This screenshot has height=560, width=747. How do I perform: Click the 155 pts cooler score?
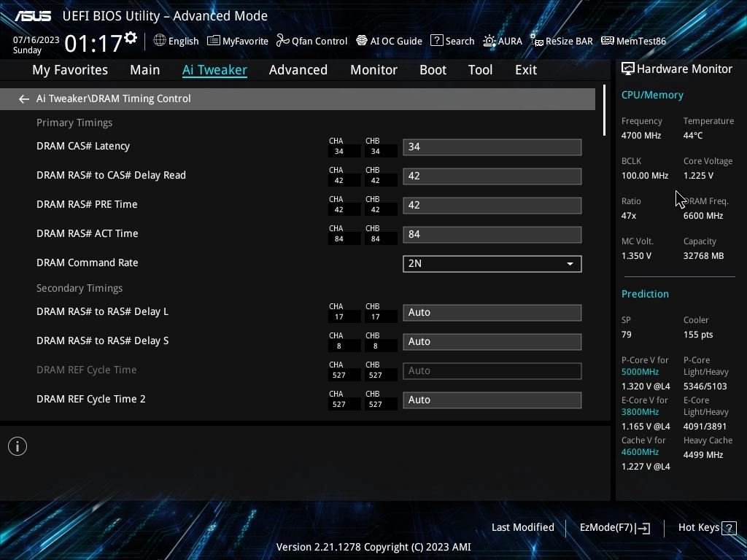click(x=698, y=335)
